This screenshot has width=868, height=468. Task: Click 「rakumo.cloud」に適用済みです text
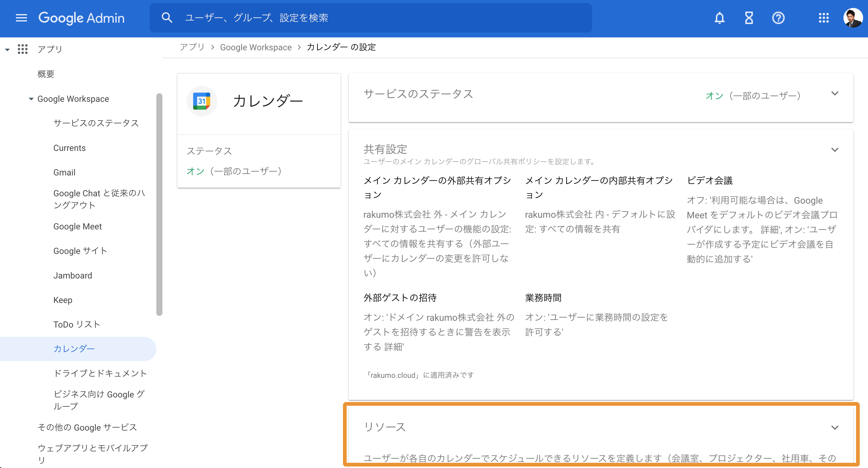pyautogui.click(x=420, y=375)
